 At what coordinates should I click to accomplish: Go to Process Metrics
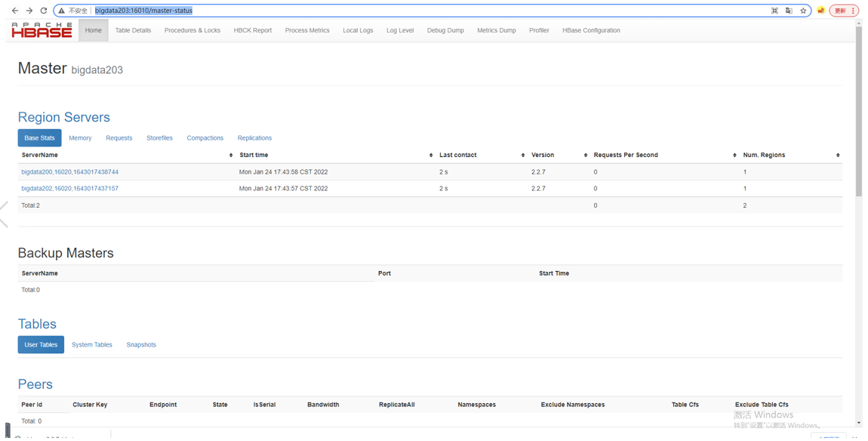point(307,30)
